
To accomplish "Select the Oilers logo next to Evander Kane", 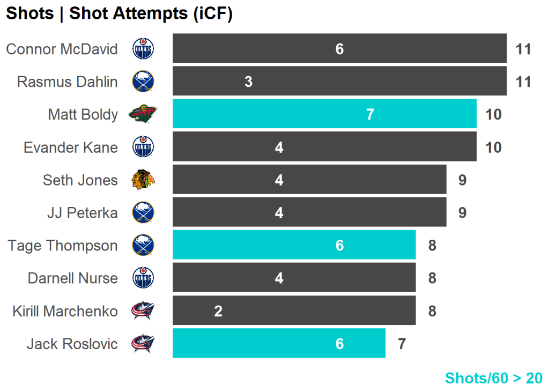I will [x=143, y=147].
